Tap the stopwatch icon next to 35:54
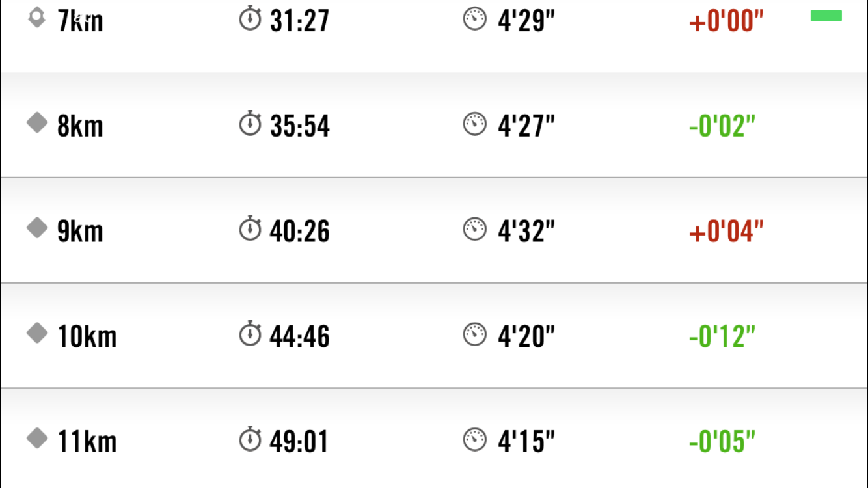 (250, 123)
